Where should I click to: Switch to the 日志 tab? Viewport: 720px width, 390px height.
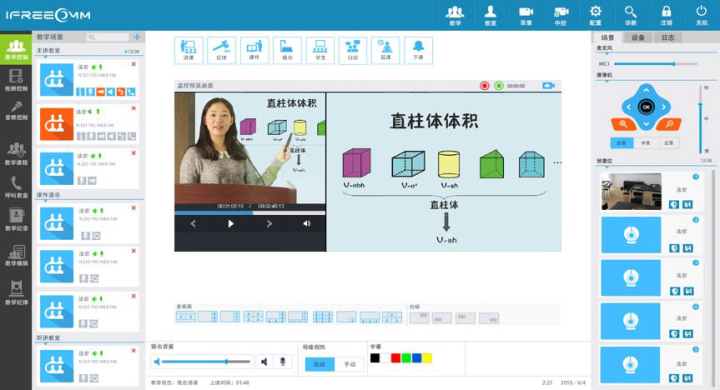(x=668, y=38)
